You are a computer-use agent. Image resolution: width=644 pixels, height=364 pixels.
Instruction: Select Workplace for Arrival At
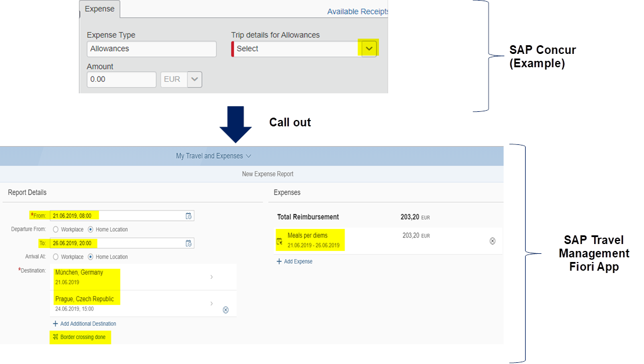[56, 257]
